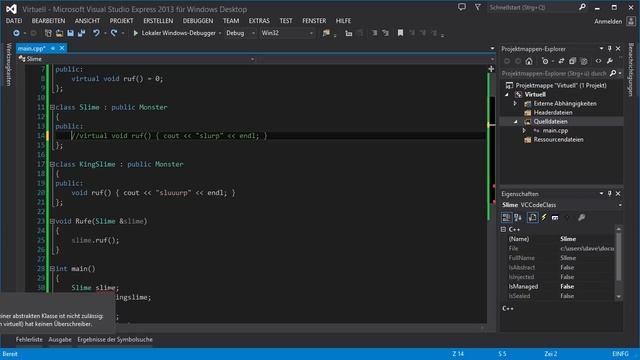640x360 pixels.
Task: Click the Overrides icon next to the lightning bolt
Action: pyautogui.click(x=555, y=218)
